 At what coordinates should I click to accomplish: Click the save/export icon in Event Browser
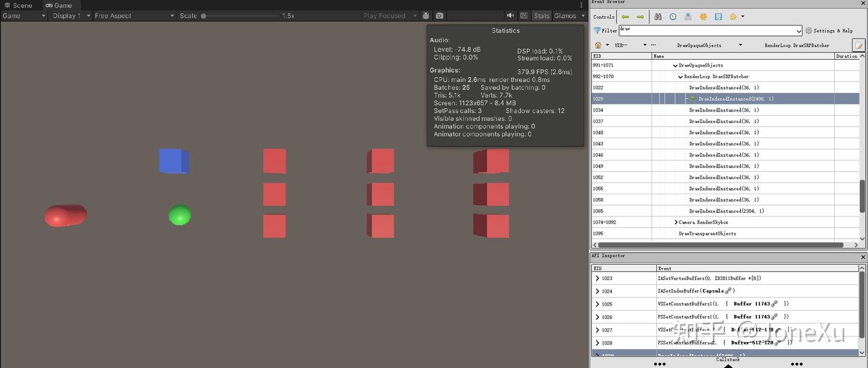pos(718,16)
